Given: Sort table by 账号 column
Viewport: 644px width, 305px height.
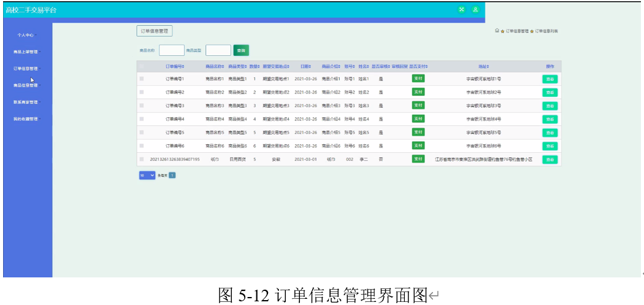Looking at the screenshot, I should click(350, 66).
